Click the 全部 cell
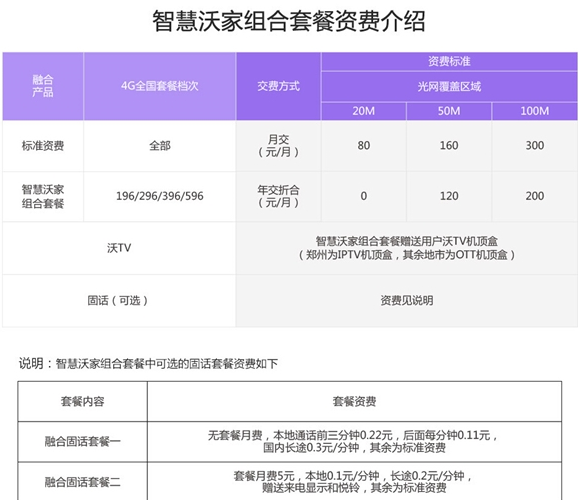The height and width of the screenshot is (500, 578). [160, 146]
